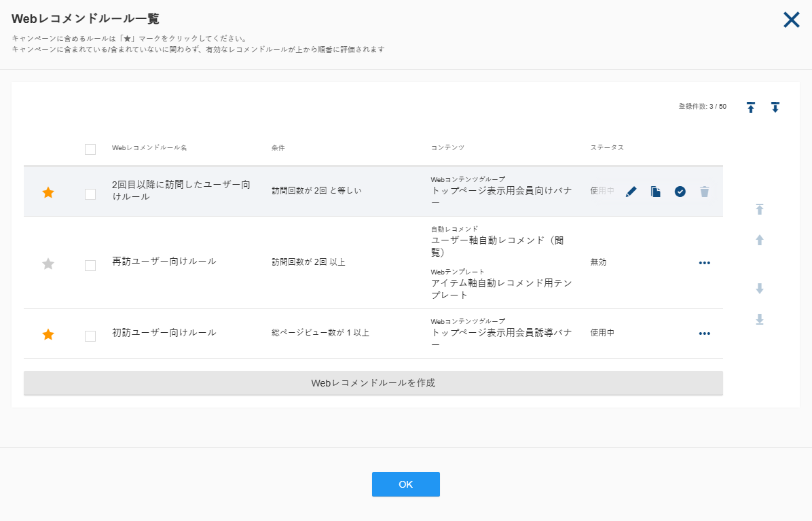Screen dimensions: 812x521
Task: Click the Webレコメンドルールを作成 button
Action: (x=373, y=383)
